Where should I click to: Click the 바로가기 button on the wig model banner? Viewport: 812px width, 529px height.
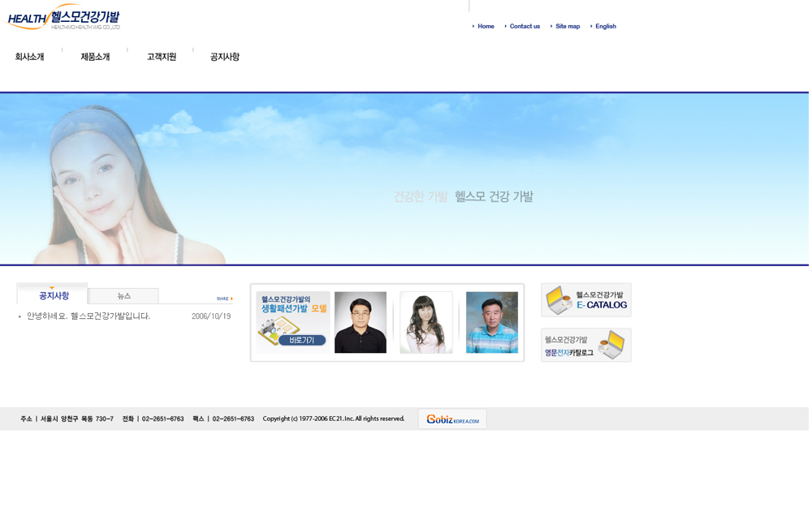coord(302,342)
